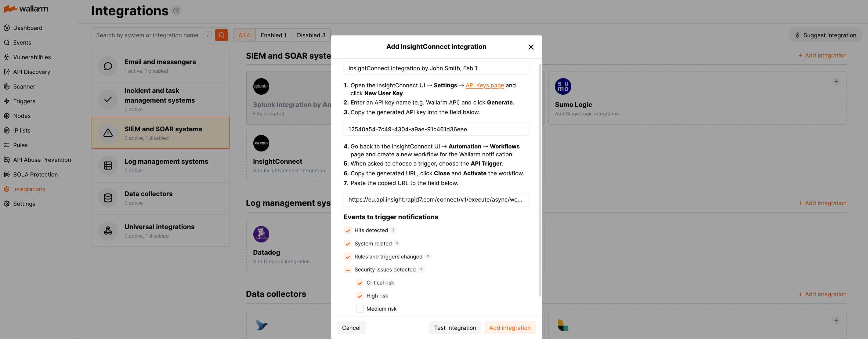Click the generated API key input field
The image size is (868, 339).
(x=436, y=129)
